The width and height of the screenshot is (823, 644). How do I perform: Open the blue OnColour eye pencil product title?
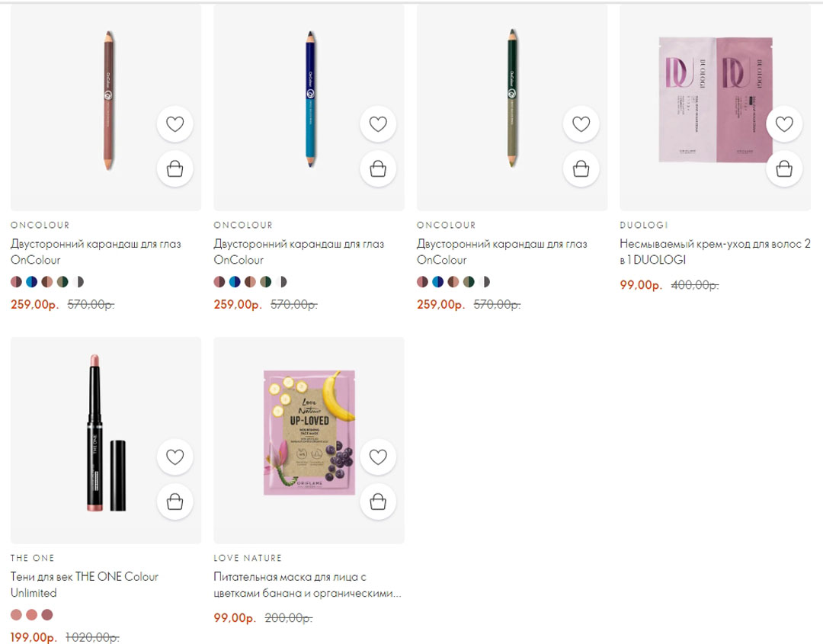(x=299, y=252)
